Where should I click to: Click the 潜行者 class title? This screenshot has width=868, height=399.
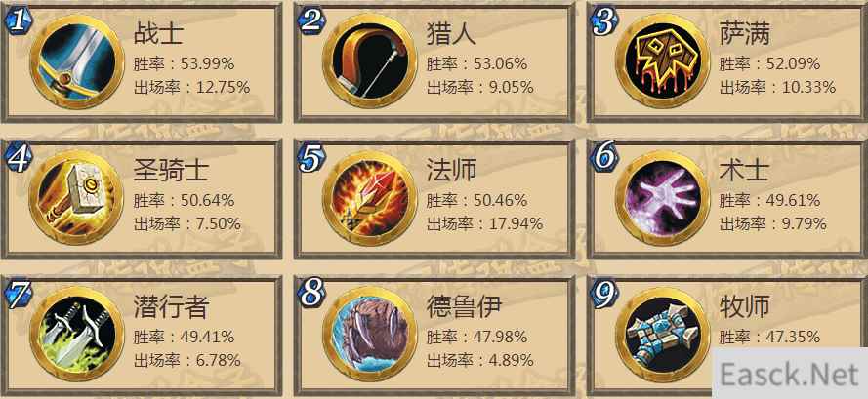[171, 307]
